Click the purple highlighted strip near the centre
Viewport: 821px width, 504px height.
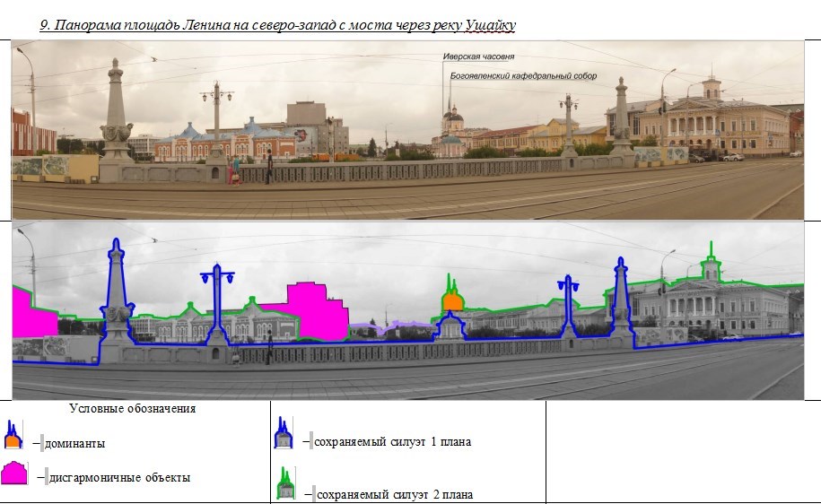(x=386, y=327)
